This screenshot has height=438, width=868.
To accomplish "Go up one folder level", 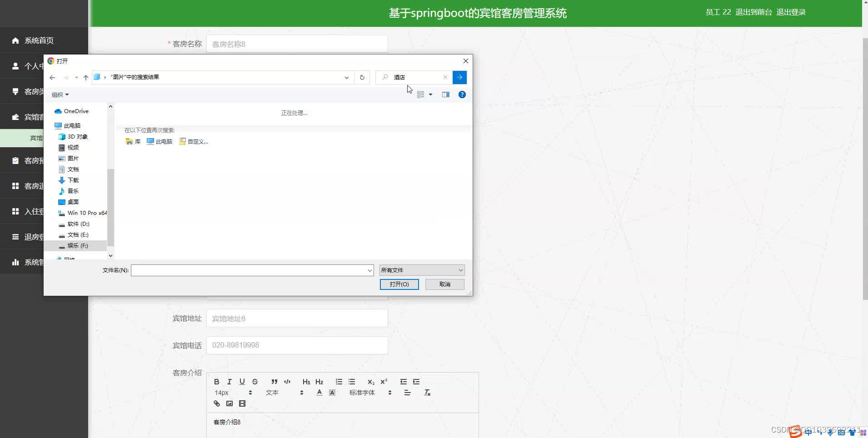I will pyautogui.click(x=86, y=77).
